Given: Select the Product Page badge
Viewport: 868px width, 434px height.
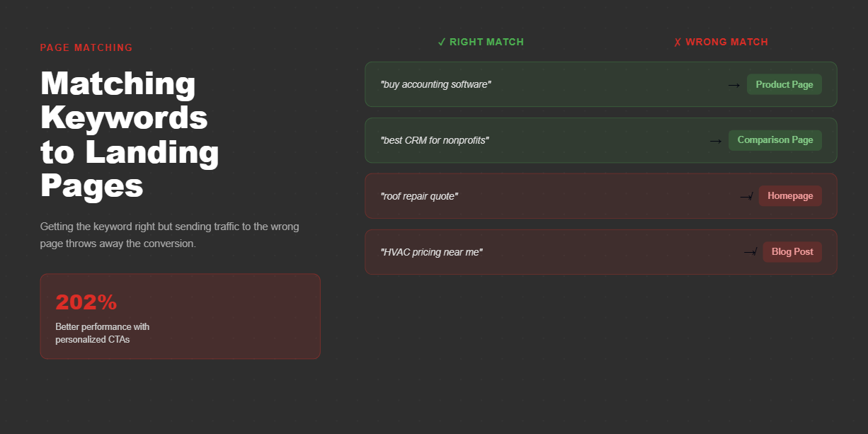Looking at the screenshot, I should [784, 84].
